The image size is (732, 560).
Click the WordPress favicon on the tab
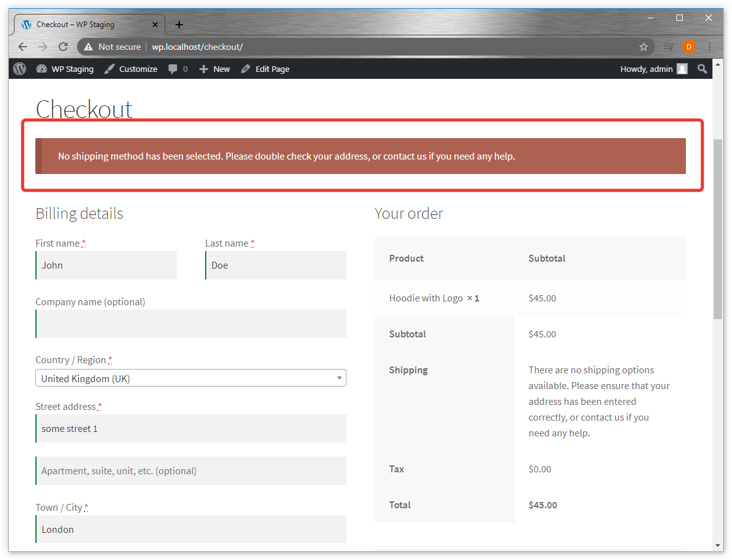[27, 25]
